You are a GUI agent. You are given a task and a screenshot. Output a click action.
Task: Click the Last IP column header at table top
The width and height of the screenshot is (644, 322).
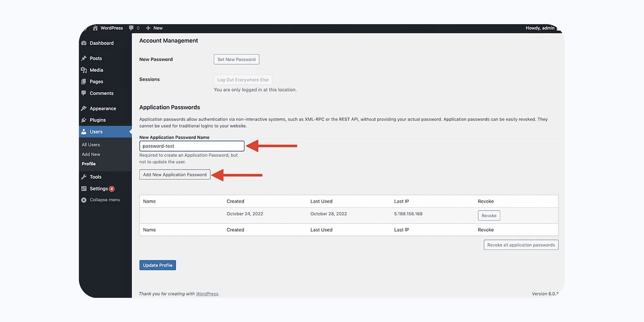(x=402, y=202)
